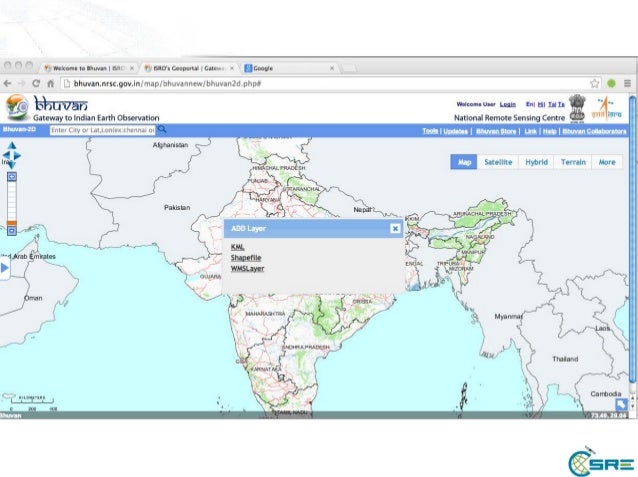Click the ISRO logo
This screenshot has width=638, height=477.
point(606,108)
